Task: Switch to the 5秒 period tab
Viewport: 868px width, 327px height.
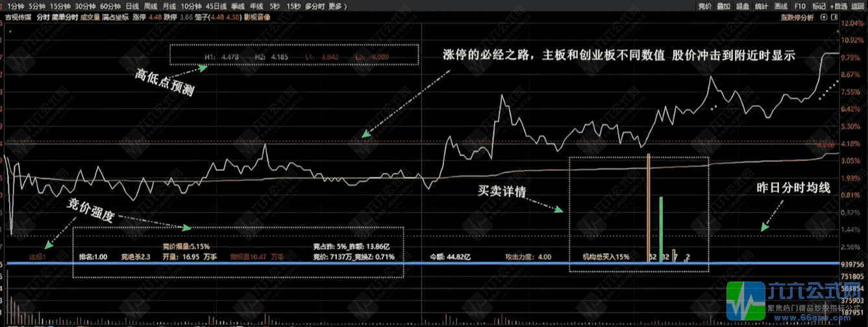Action: [x=275, y=6]
